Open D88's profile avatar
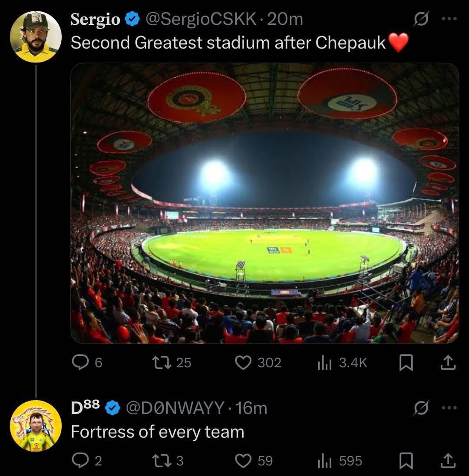 tap(36, 426)
